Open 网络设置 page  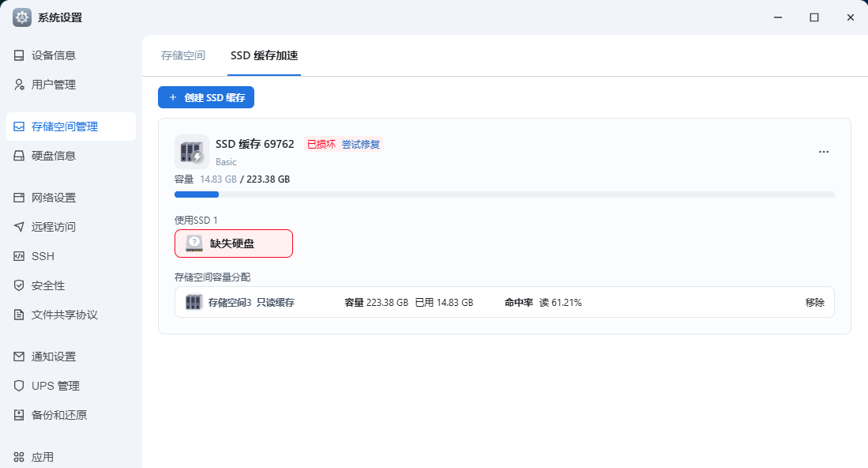(71, 198)
